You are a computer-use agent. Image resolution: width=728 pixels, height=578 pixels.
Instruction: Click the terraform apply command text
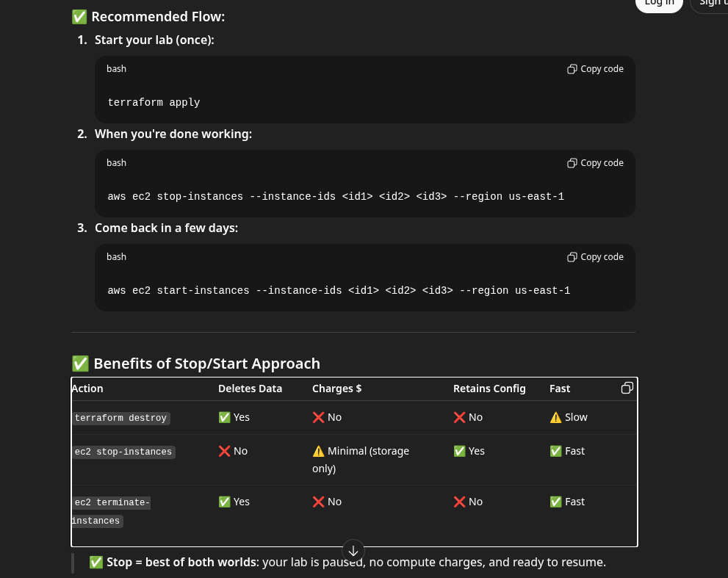(154, 103)
